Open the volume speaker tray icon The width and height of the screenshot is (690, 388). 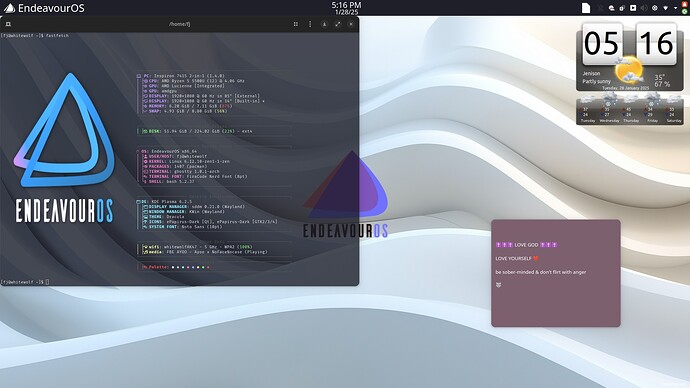(644, 8)
